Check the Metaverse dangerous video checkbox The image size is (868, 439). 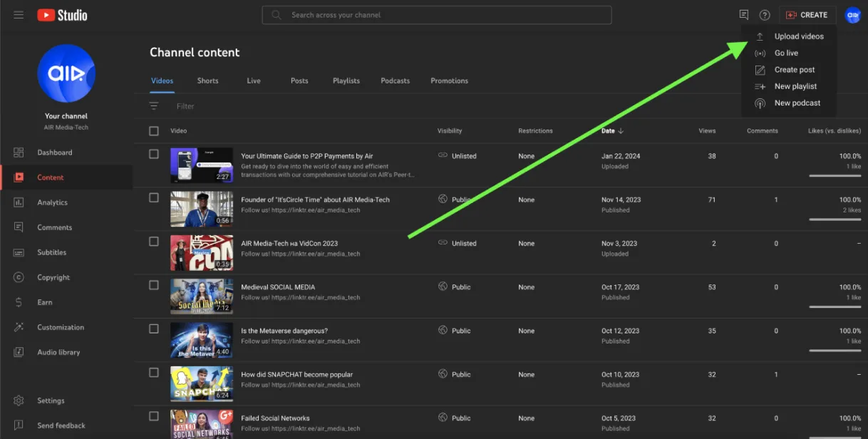tap(154, 329)
